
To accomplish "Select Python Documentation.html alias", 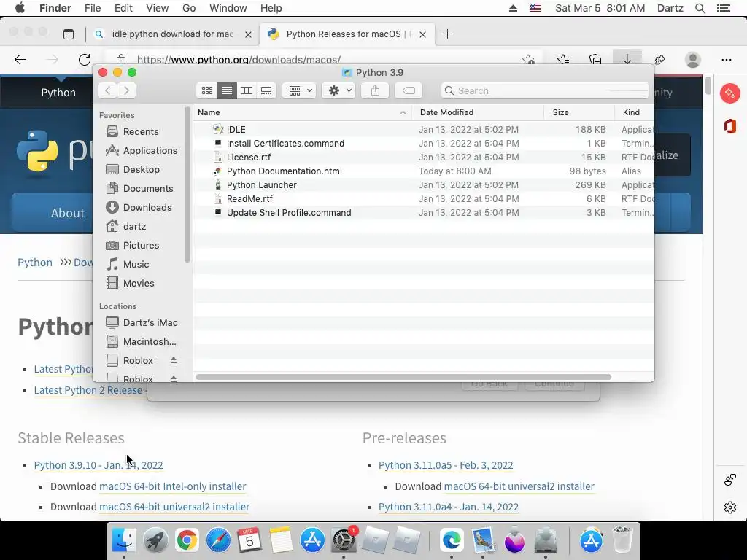I will [424, 171].
